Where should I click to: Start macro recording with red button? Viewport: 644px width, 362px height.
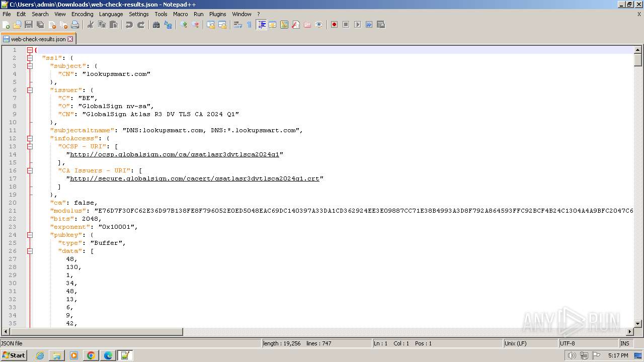[334, 25]
